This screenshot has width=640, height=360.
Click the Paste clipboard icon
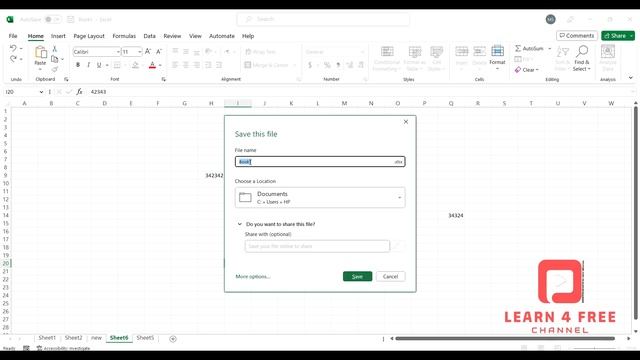(x=40, y=52)
